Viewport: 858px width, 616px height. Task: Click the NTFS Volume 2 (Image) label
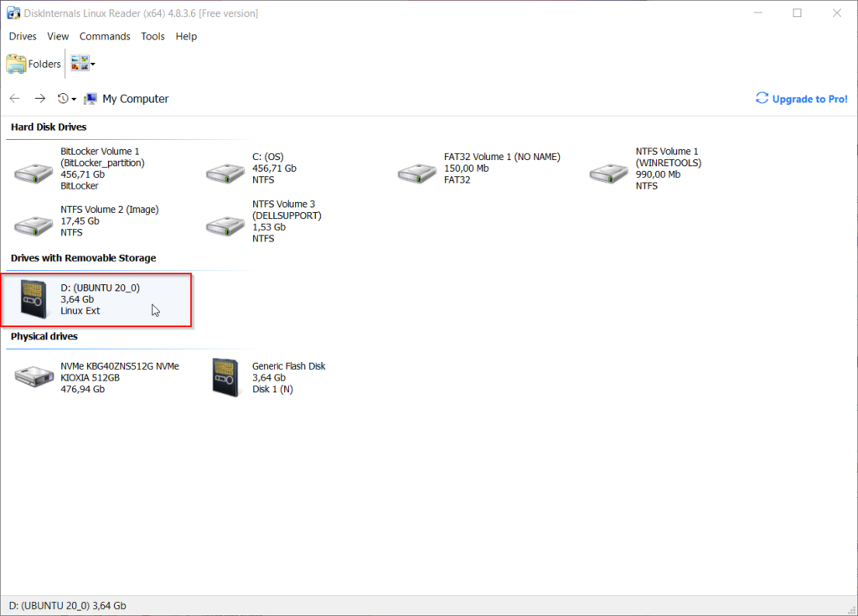point(110,210)
